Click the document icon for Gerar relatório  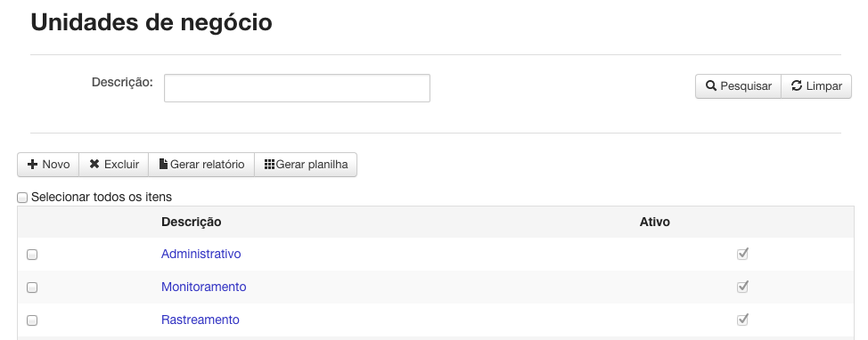click(x=163, y=164)
